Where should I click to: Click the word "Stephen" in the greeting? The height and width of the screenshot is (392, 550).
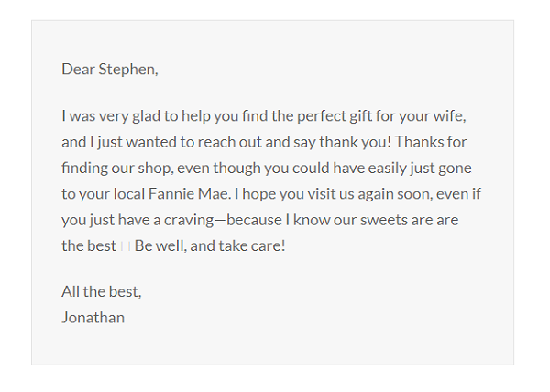[x=126, y=70]
